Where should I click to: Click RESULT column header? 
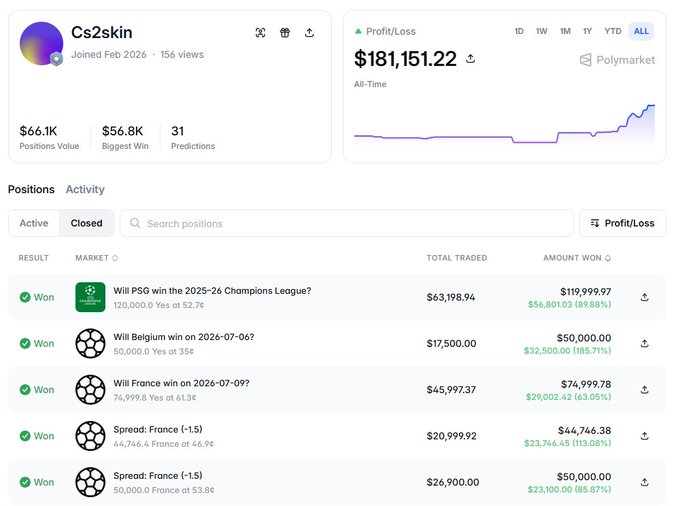[33, 258]
